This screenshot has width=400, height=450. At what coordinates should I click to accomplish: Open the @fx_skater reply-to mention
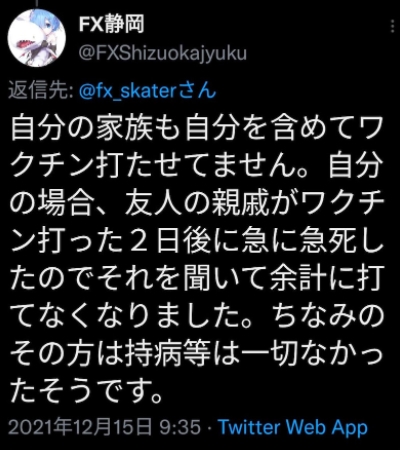(x=128, y=91)
